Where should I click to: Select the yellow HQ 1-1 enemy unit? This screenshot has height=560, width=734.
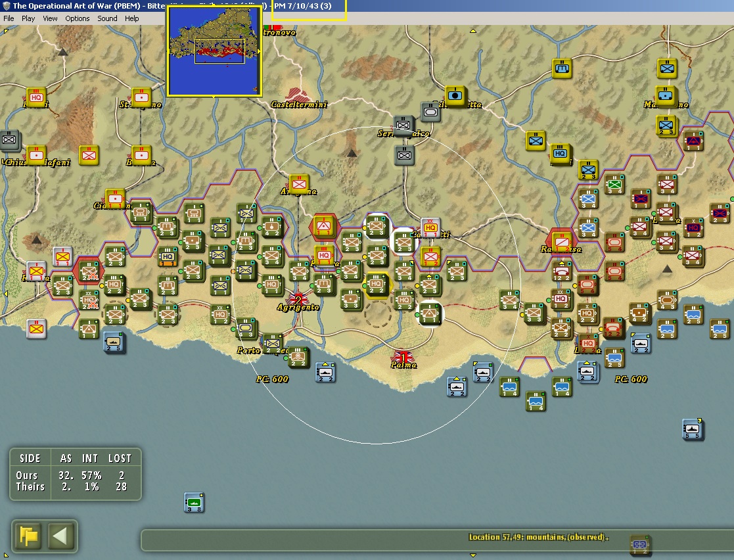coord(324,256)
